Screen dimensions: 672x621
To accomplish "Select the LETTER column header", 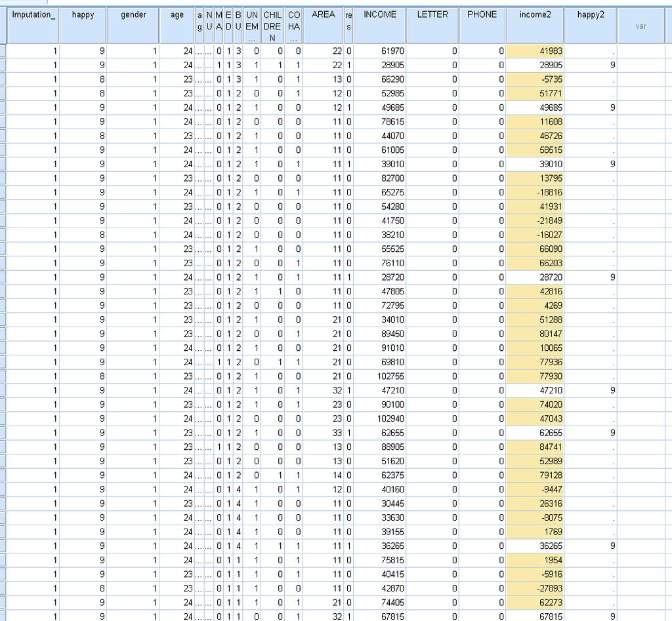I will (x=432, y=26).
